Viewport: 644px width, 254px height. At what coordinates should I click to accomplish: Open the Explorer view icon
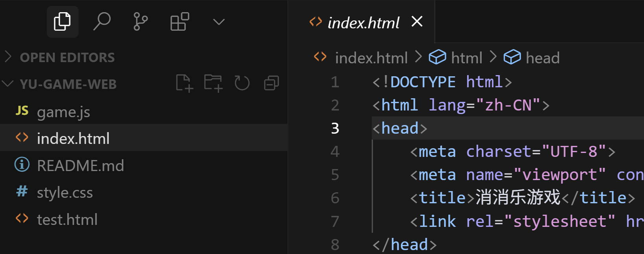(x=62, y=22)
